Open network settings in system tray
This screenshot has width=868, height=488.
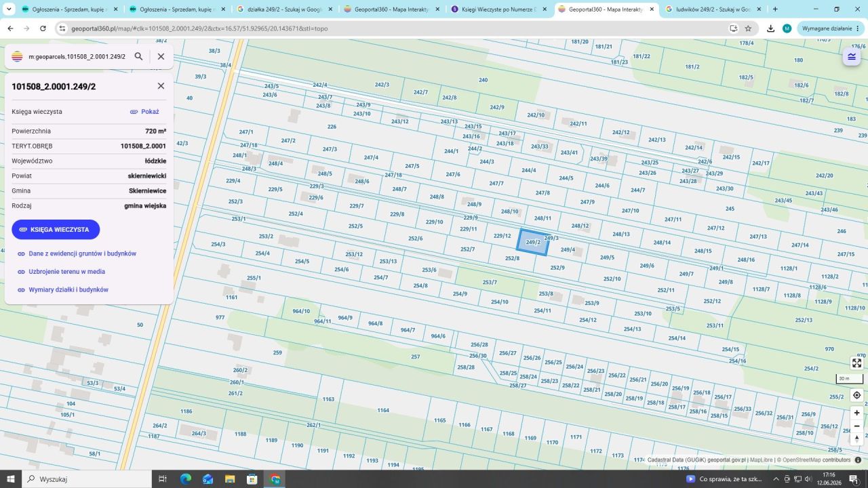coord(797,479)
